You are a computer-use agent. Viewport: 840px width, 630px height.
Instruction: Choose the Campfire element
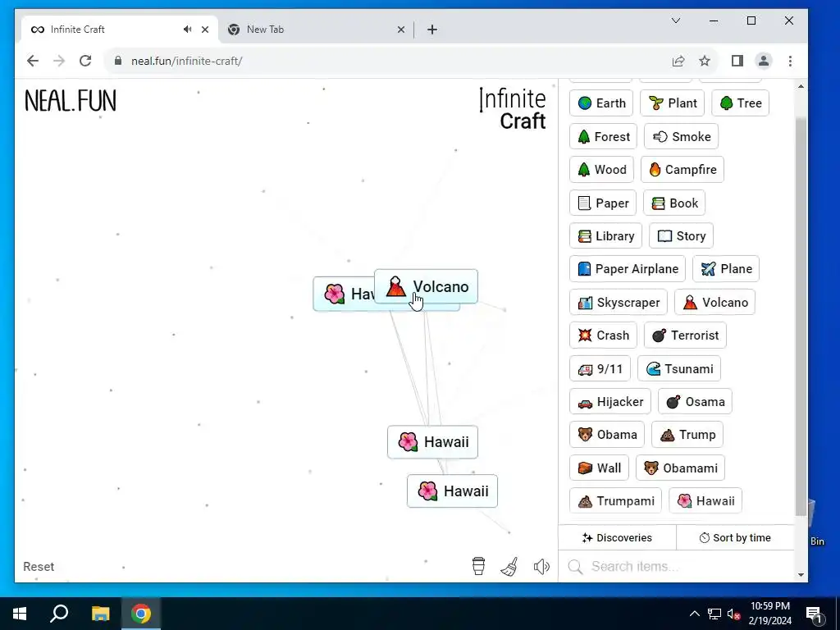pos(682,169)
